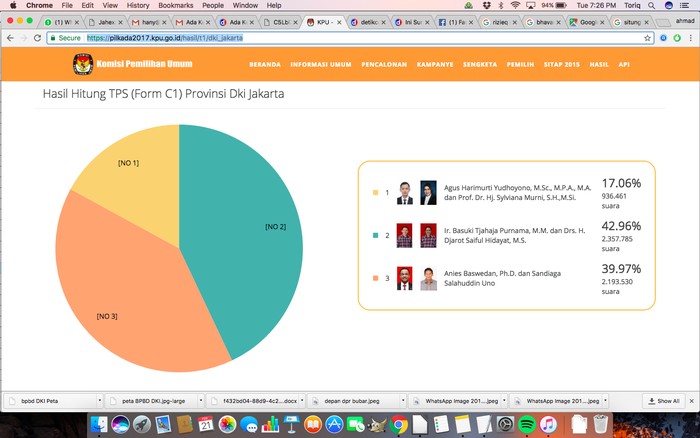Bookmark this page with the star icon

click(648, 38)
